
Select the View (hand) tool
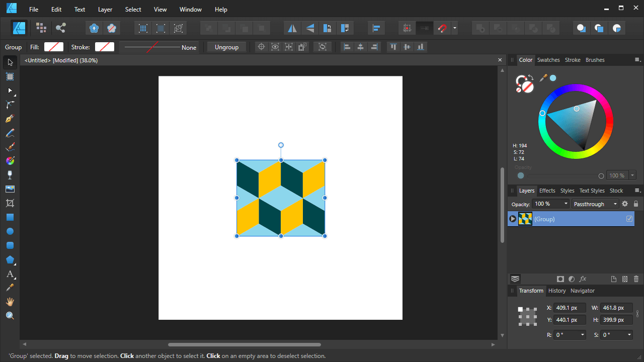pos(10,302)
